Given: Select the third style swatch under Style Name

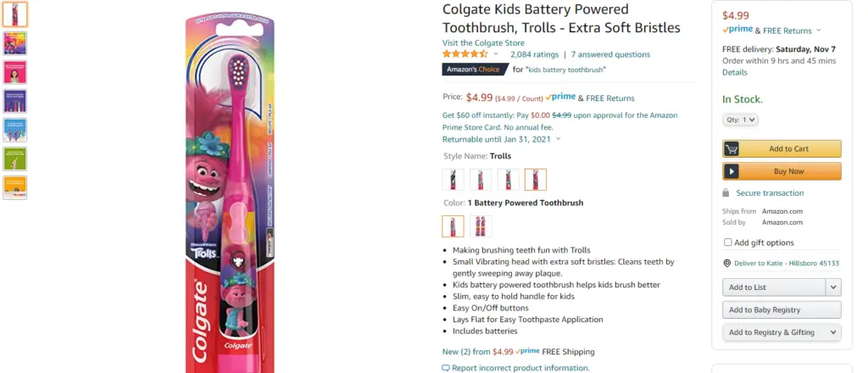Looking at the screenshot, I should tap(509, 180).
